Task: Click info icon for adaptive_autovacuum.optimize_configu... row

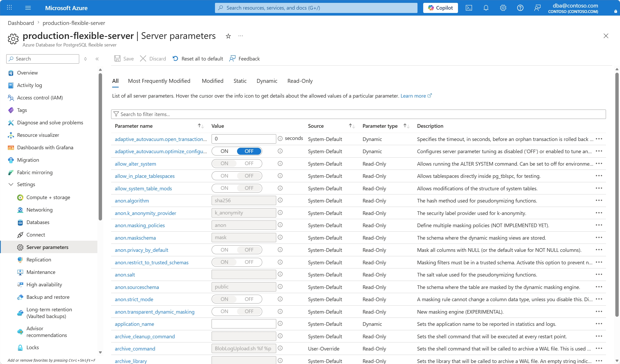Action: (x=280, y=151)
